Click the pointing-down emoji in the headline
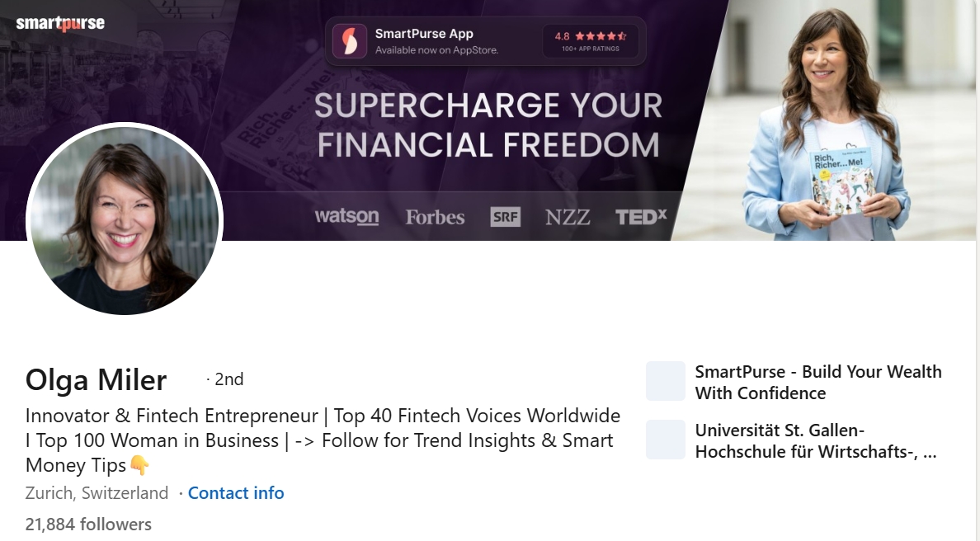980x541 pixels. 139,465
